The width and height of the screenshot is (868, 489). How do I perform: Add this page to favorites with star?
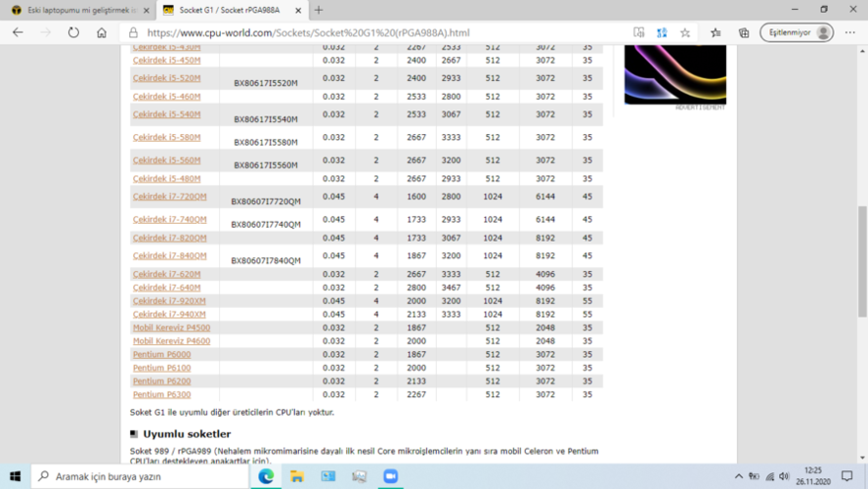point(685,32)
